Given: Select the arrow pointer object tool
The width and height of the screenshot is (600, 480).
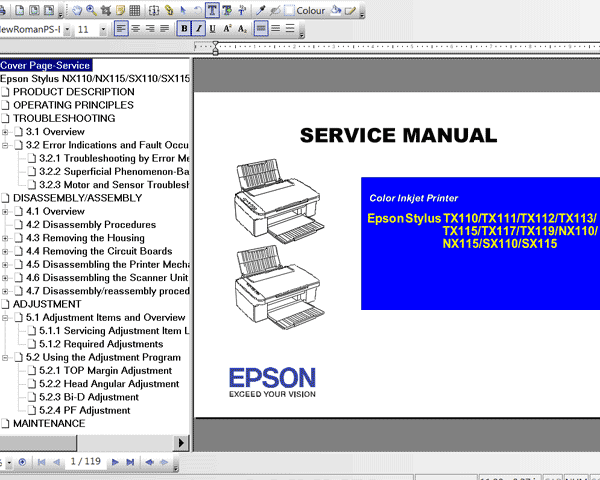Looking at the screenshot, I should click(183, 10).
